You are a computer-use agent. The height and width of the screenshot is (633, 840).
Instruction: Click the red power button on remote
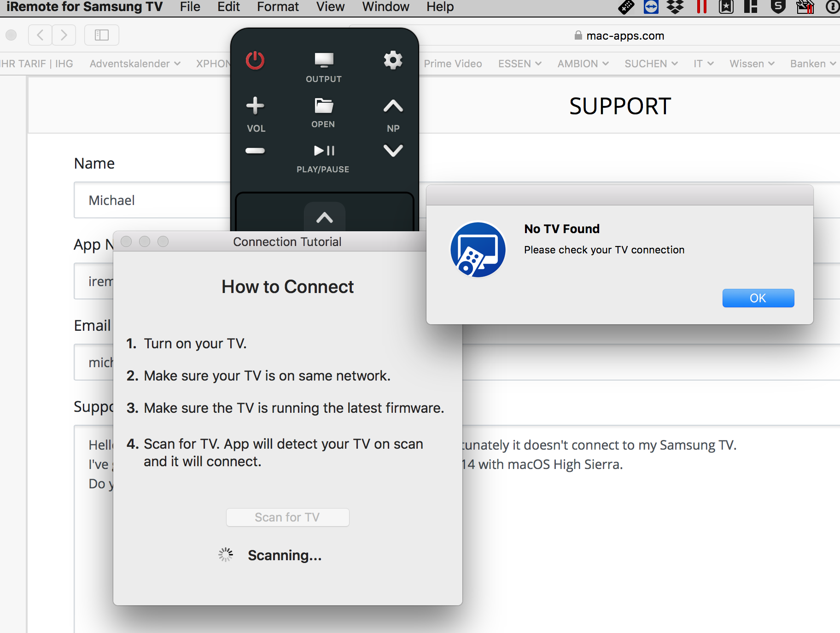255,60
